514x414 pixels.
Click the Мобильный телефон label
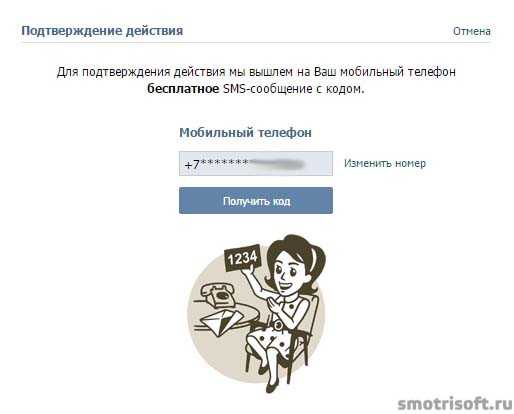tap(245, 133)
